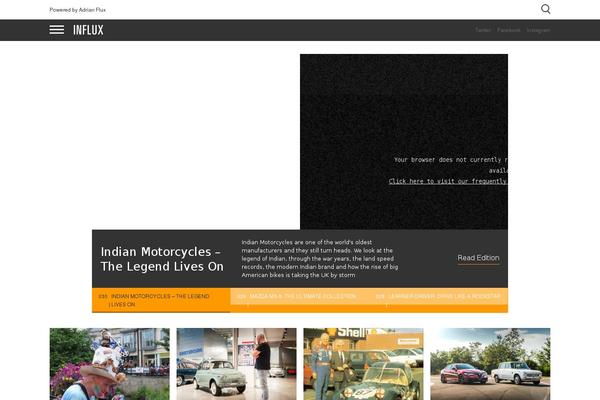The height and width of the screenshot is (400, 600).
Task: Click the Indian Motorcycles description paragraph
Action: pos(320,259)
